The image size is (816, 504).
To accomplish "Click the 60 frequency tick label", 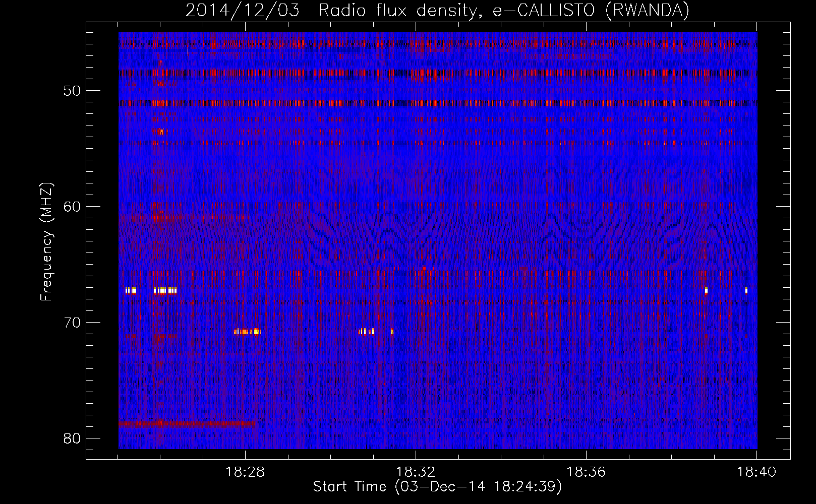I will (x=73, y=207).
